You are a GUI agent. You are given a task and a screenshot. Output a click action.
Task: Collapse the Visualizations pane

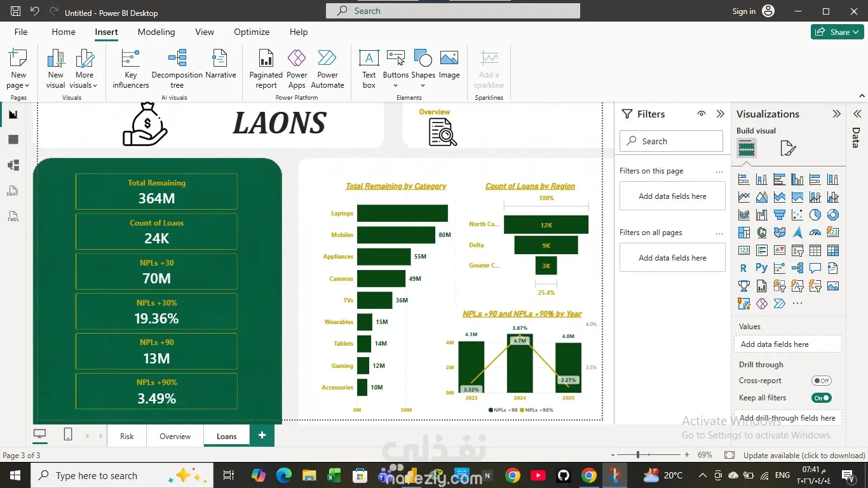click(836, 114)
